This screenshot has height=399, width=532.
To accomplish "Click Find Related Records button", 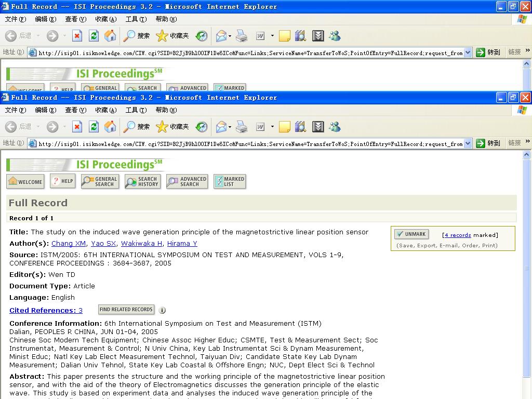I will 126,310.
